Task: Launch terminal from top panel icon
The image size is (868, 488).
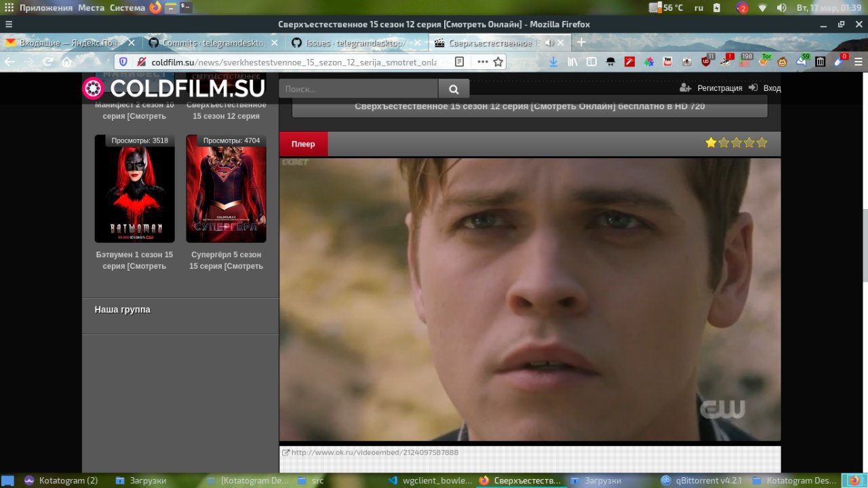Action: coord(185,7)
